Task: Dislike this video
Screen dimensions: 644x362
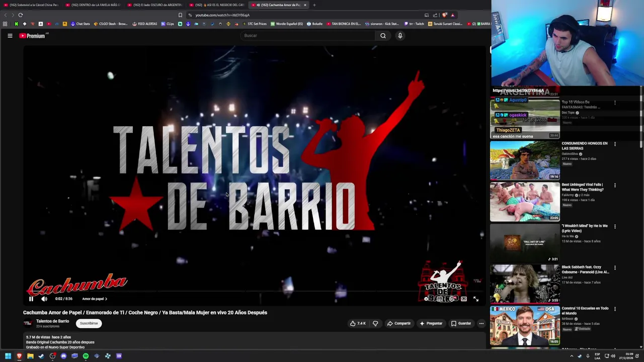Action: 375,323
